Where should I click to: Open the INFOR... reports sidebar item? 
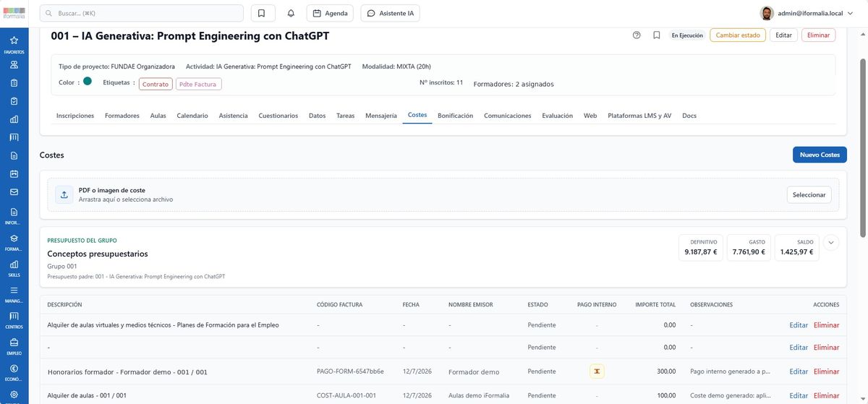coord(14,215)
